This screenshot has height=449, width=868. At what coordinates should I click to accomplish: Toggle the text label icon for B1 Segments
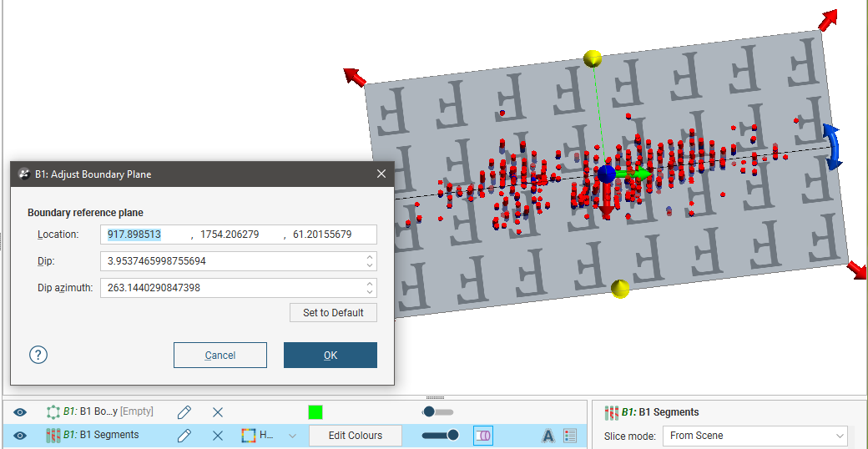[x=548, y=436]
